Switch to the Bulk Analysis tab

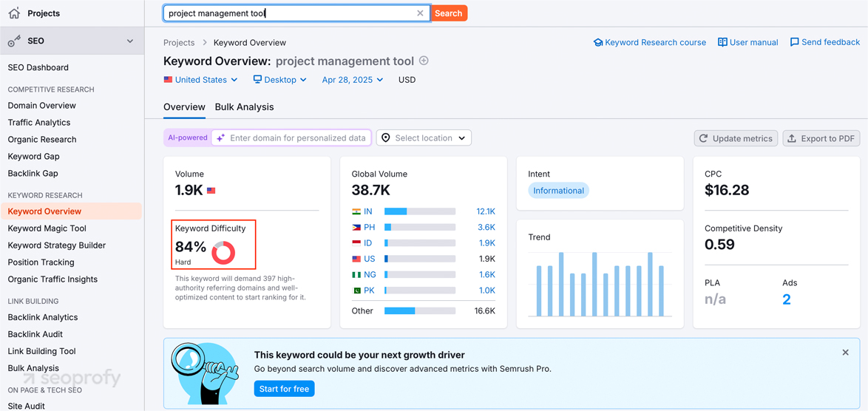tap(244, 107)
